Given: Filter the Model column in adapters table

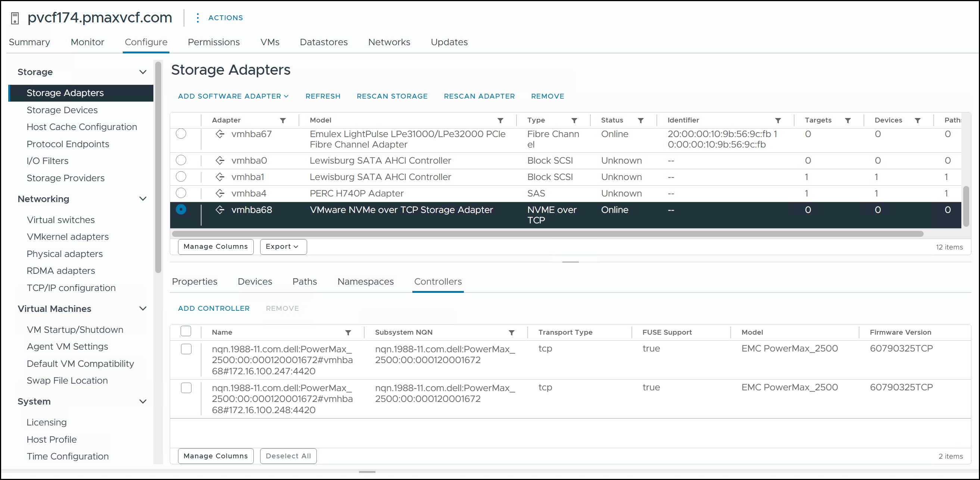Looking at the screenshot, I should [500, 120].
